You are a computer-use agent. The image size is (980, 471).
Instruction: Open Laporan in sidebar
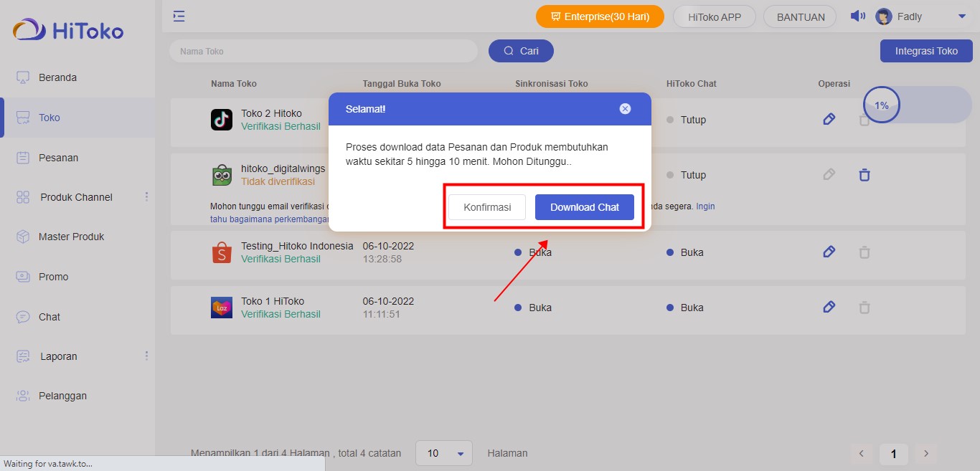click(x=58, y=356)
